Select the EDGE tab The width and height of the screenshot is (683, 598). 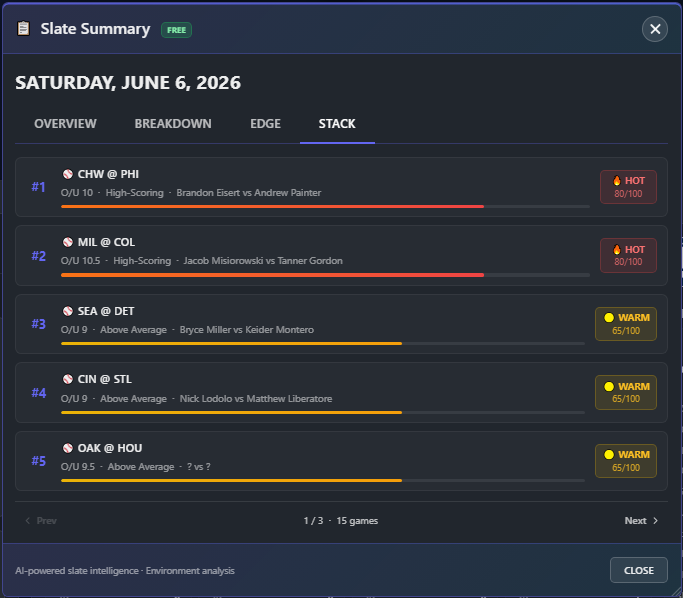(265, 124)
